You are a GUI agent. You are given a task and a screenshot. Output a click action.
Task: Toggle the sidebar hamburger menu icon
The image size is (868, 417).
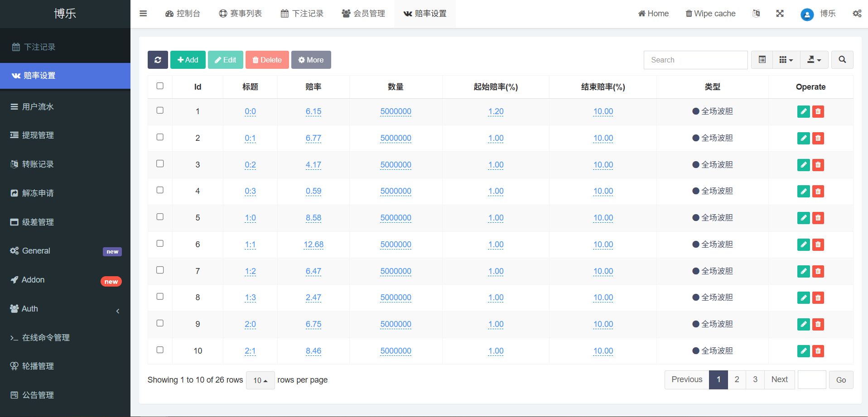pyautogui.click(x=143, y=14)
